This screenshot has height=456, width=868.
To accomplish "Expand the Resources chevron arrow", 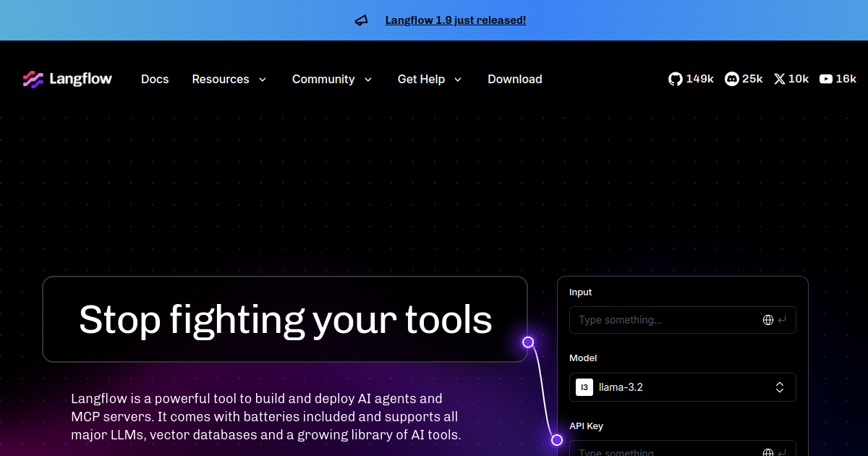I will click(x=262, y=80).
